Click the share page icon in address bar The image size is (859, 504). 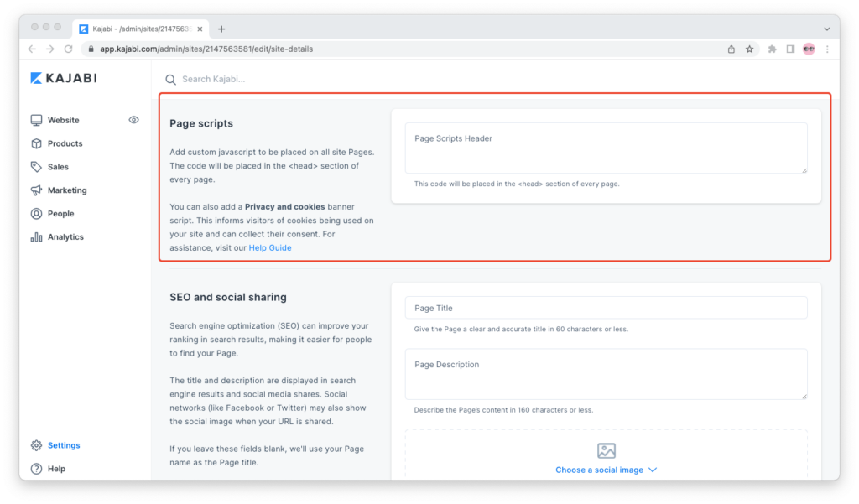point(731,49)
